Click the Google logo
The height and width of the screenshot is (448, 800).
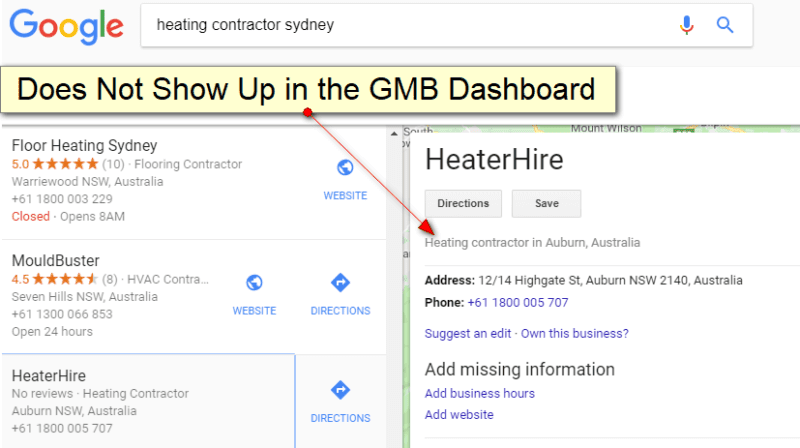[x=67, y=26]
